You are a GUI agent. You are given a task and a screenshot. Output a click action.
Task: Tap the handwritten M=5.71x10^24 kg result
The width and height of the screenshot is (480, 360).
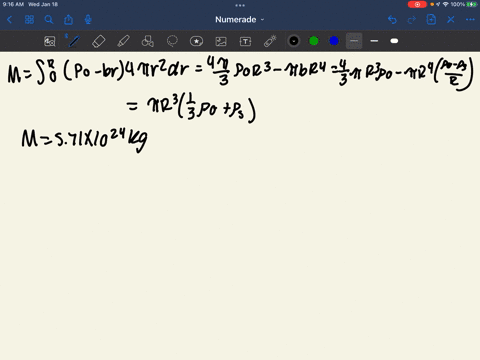(84, 140)
